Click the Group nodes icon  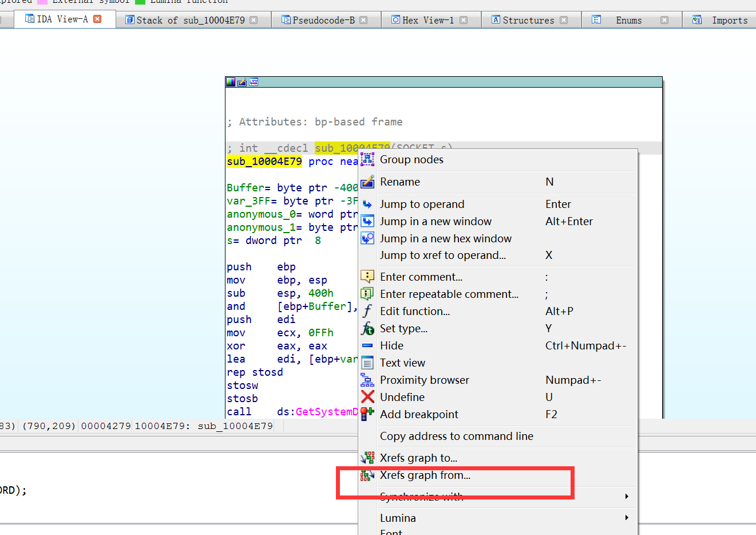[367, 160]
